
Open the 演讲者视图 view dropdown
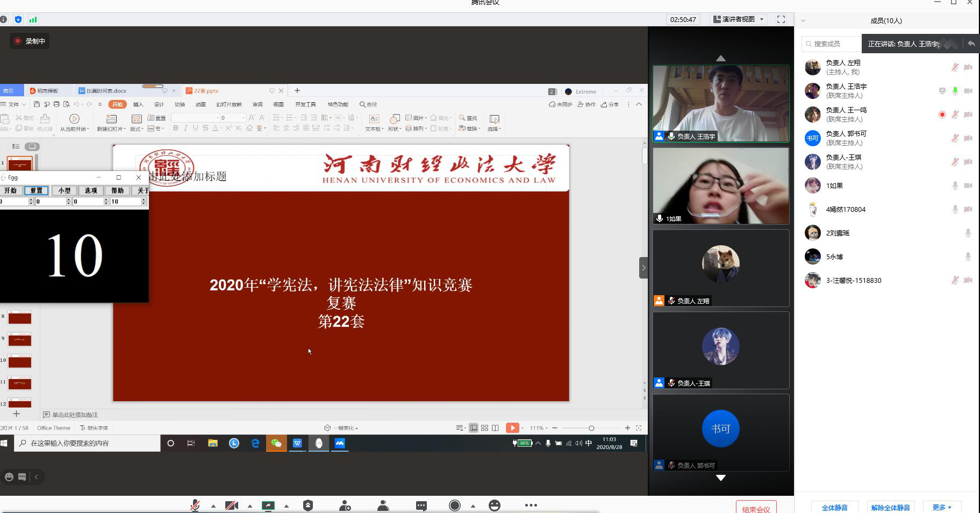coord(739,19)
